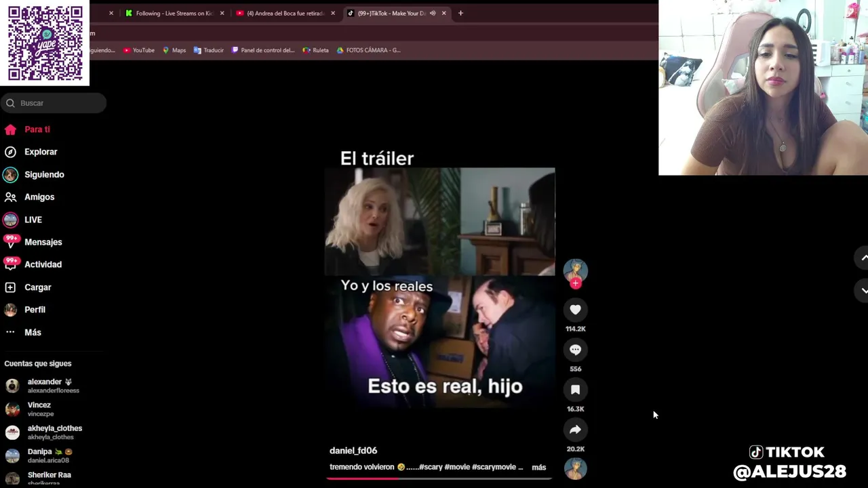
Task: Open Perfil page
Action: coord(35,310)
